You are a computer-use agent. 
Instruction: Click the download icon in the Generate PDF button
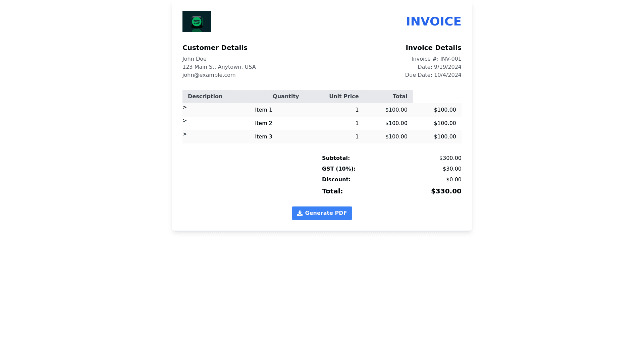pos(300,213)
